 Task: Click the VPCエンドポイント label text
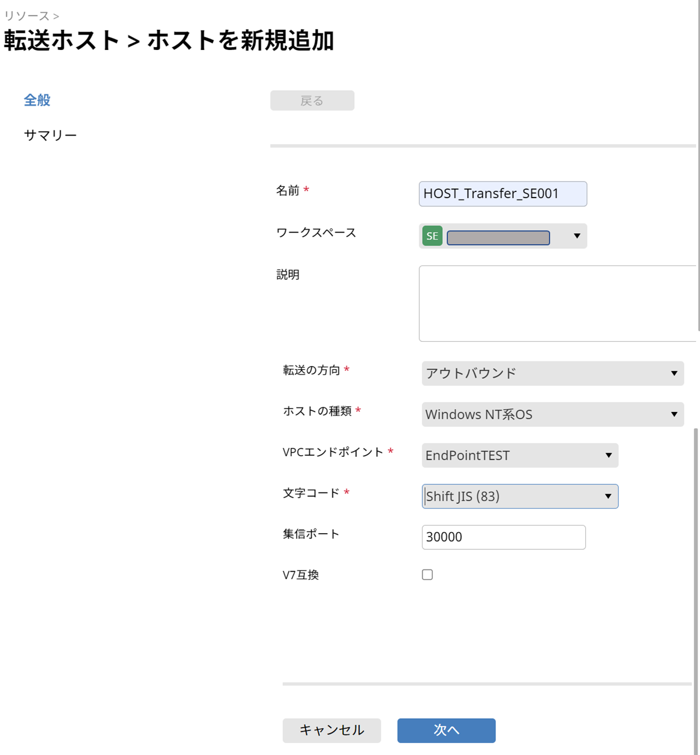click(x=333, y=452)
